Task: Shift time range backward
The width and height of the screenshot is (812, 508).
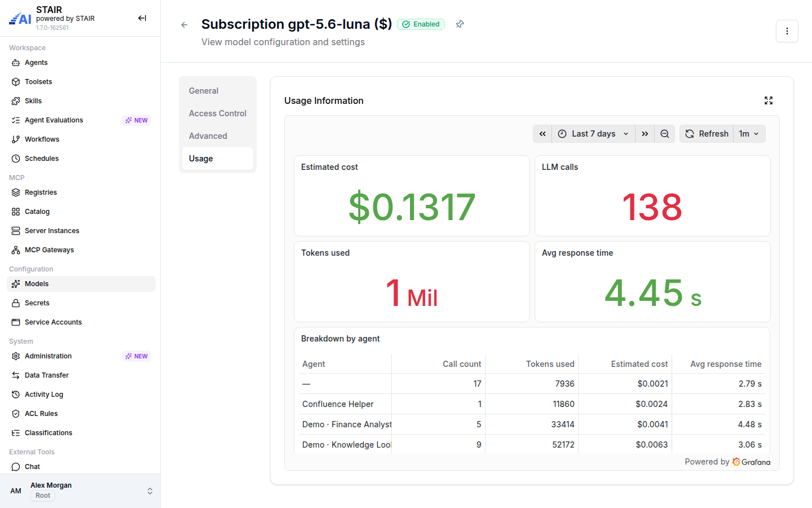Action: pos(542,134)
